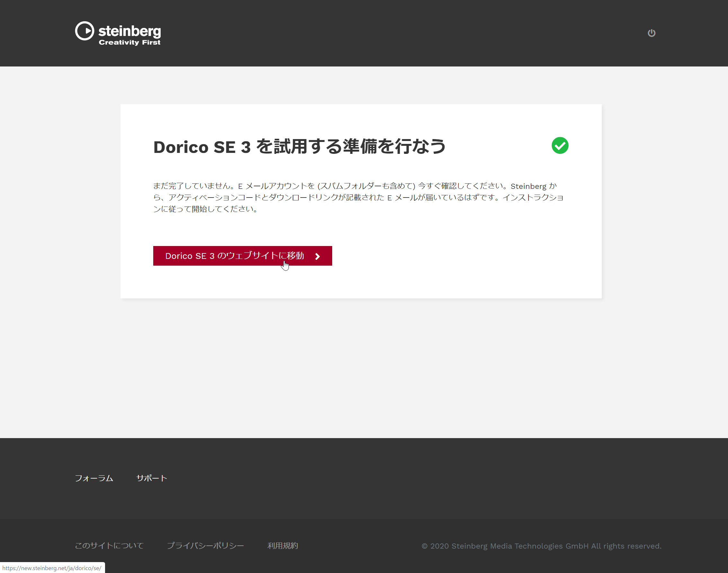Click the Steinberg logo in the header
The image size is (728, 573).
[x=118, y=33]
